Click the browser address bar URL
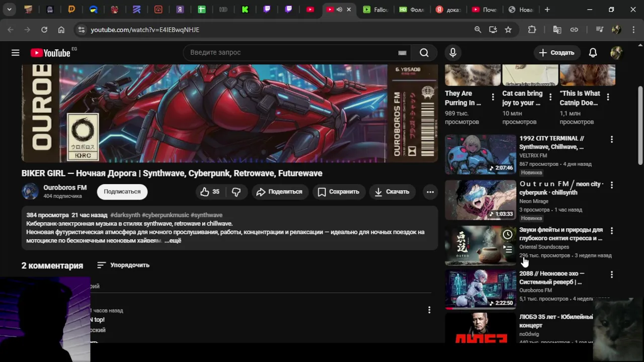 [x=145, y=30]
